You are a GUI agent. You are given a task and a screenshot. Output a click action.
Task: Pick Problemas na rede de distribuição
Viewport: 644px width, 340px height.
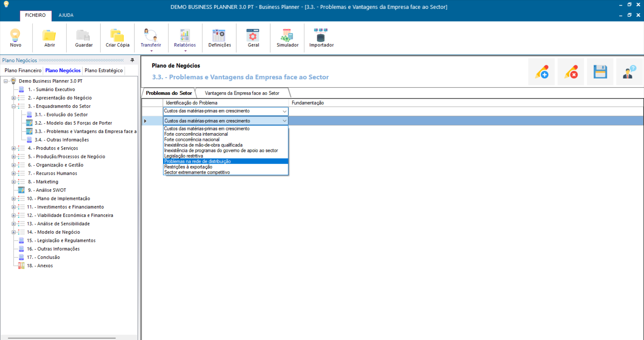(x=226, y=161)
